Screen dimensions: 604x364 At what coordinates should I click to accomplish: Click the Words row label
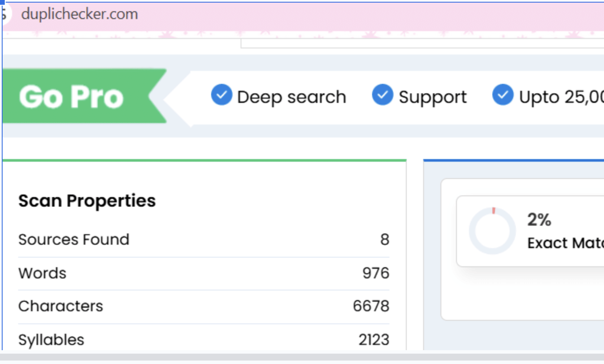pyautogui.click(x=42, y=273)
